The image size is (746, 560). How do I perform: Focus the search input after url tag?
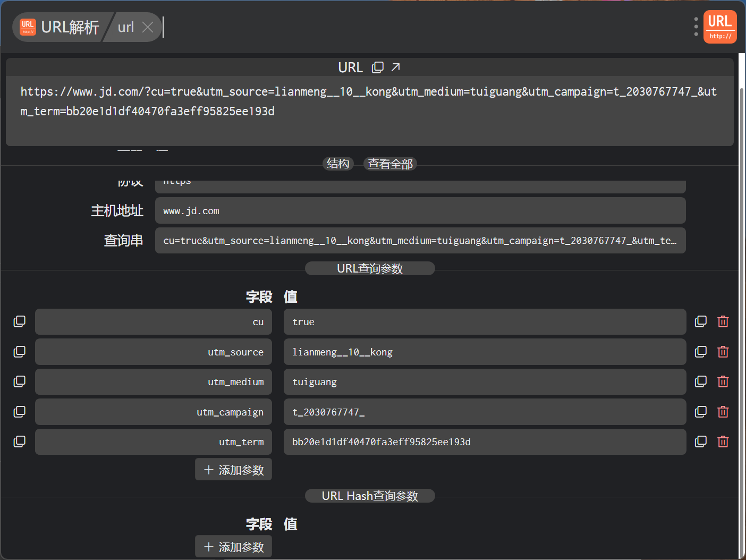point(425,27)
